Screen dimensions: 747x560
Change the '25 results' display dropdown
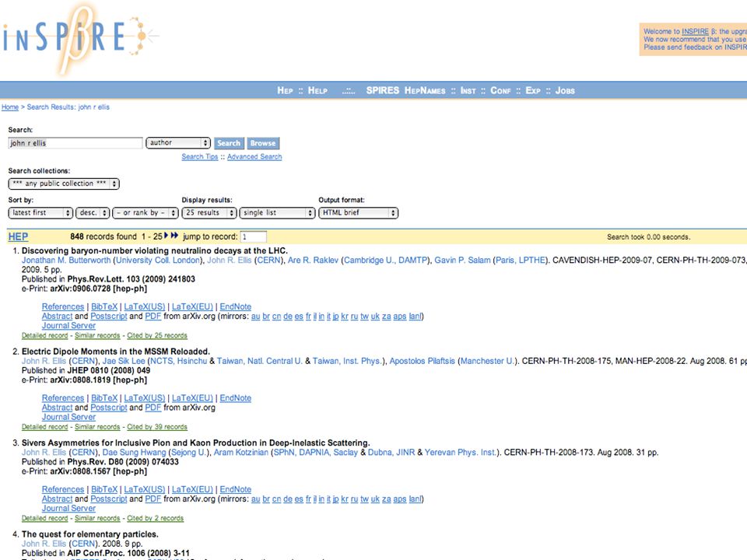point(209,213)
